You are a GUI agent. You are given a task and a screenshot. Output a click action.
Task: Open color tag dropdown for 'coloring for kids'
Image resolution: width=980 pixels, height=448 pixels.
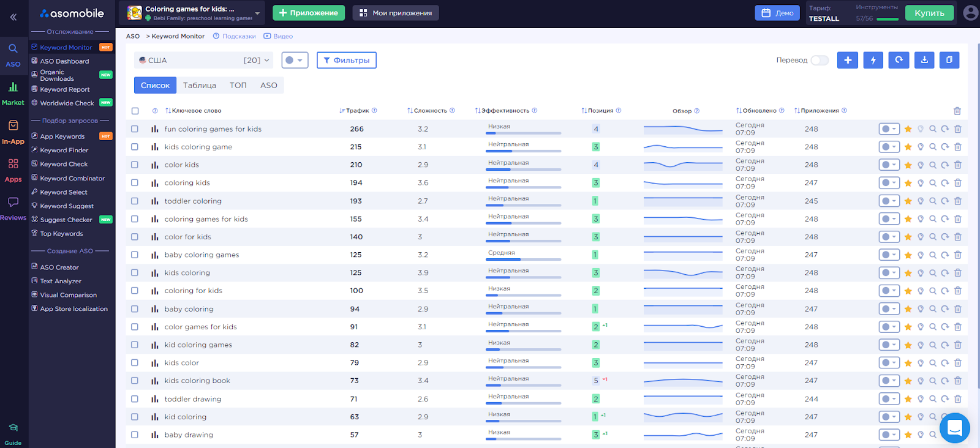click(x=889, y=291)
